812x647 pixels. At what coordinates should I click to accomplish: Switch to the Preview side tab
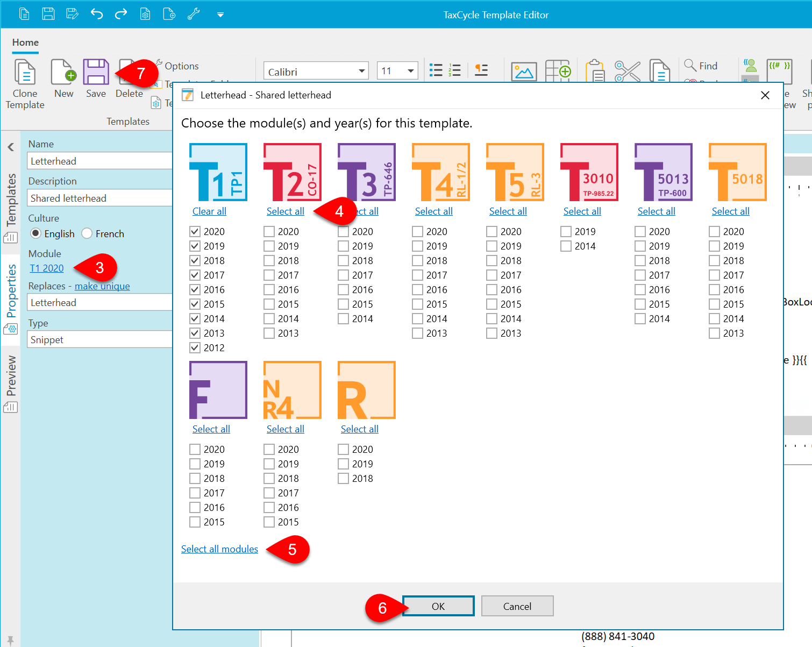click(x=11, y=383)
